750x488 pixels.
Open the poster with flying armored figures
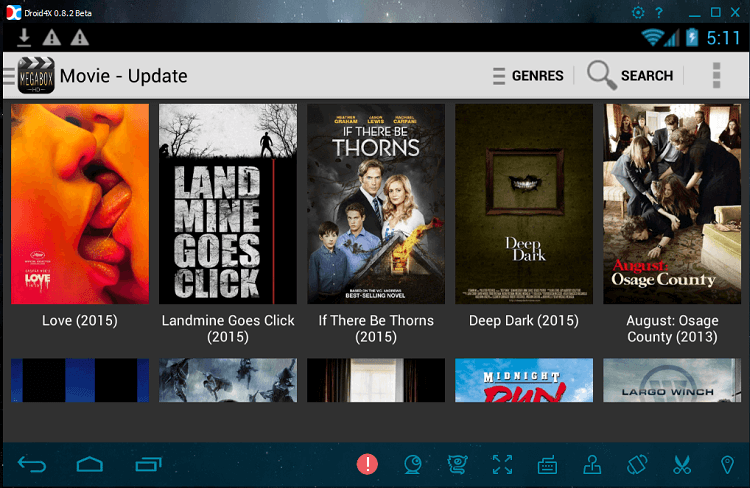click(x=228, y=380)
